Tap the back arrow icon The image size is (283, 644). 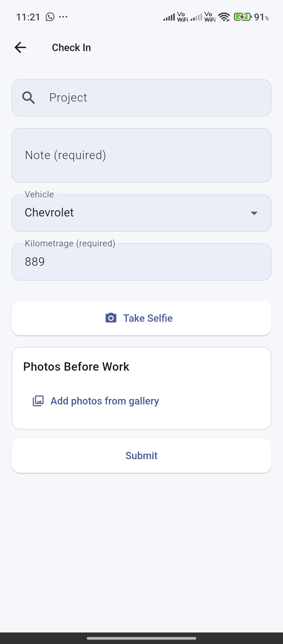(x=20, y=48)
